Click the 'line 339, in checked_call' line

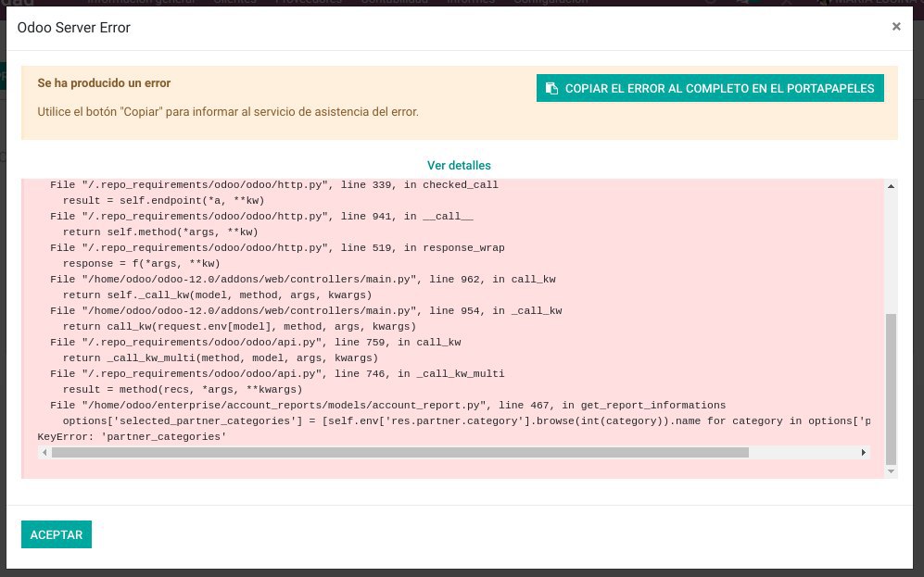274,185
